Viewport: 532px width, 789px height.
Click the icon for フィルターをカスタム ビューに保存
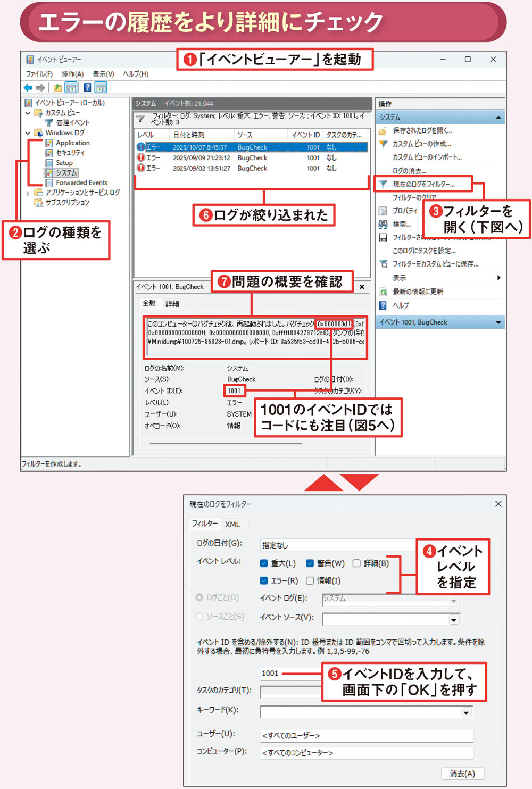pyautogui.click(x=383, y=264)
